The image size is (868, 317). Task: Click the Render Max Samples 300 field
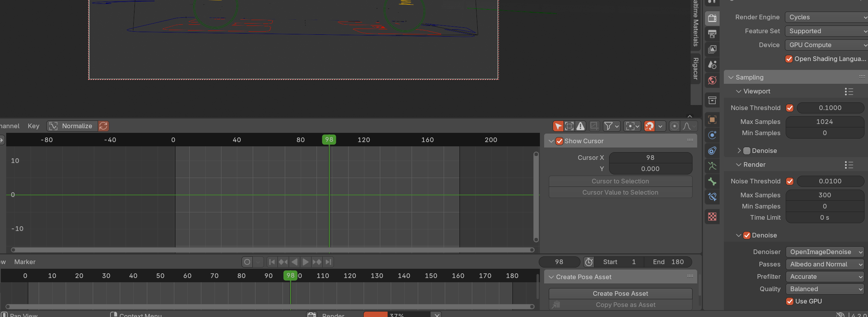pos(825,195)
